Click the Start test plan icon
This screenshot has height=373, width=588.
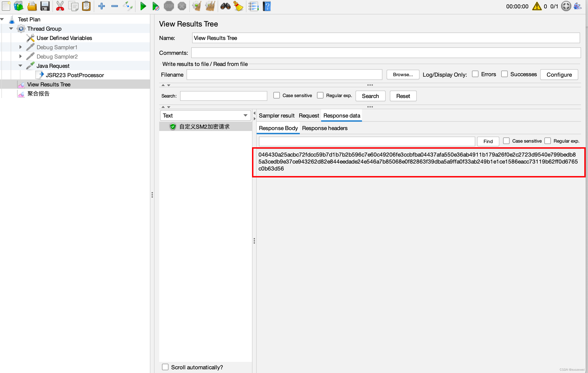(144, 7)
